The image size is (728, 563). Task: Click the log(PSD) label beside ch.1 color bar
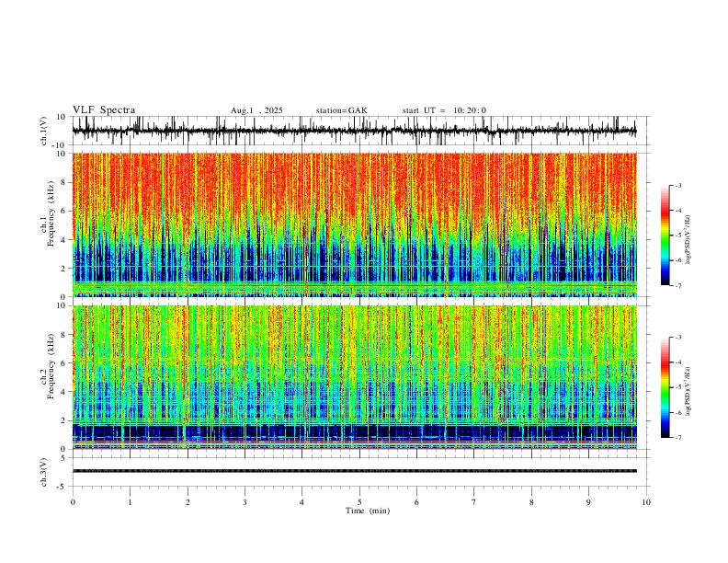(x=688, y=240)
